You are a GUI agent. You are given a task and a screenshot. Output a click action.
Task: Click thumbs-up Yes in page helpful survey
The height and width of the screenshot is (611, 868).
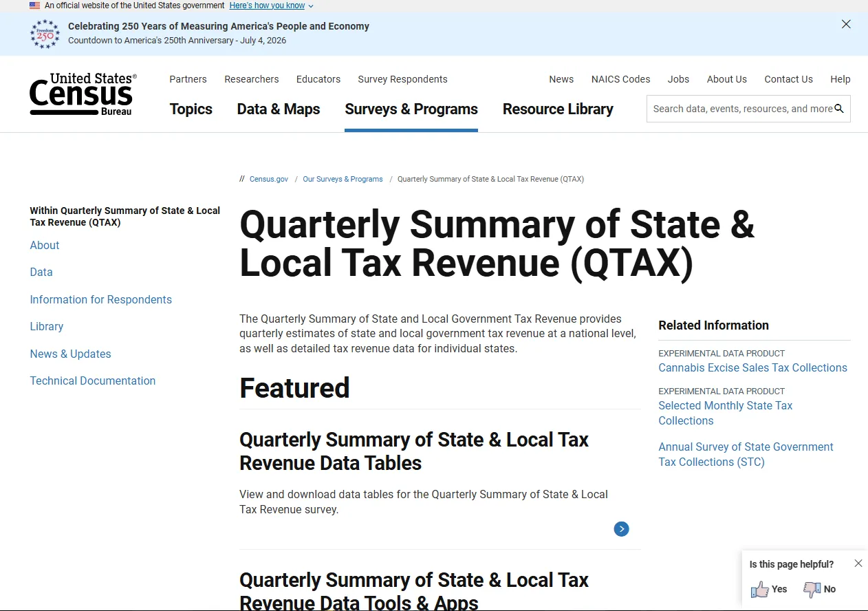pyautogui.click(x=769, y=589)
